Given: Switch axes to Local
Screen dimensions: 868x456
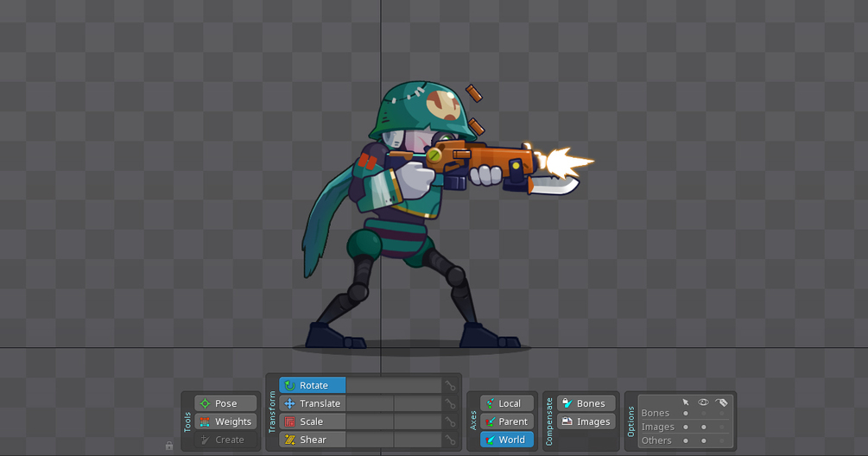Looking at the screenshot, I should [507, 403].
